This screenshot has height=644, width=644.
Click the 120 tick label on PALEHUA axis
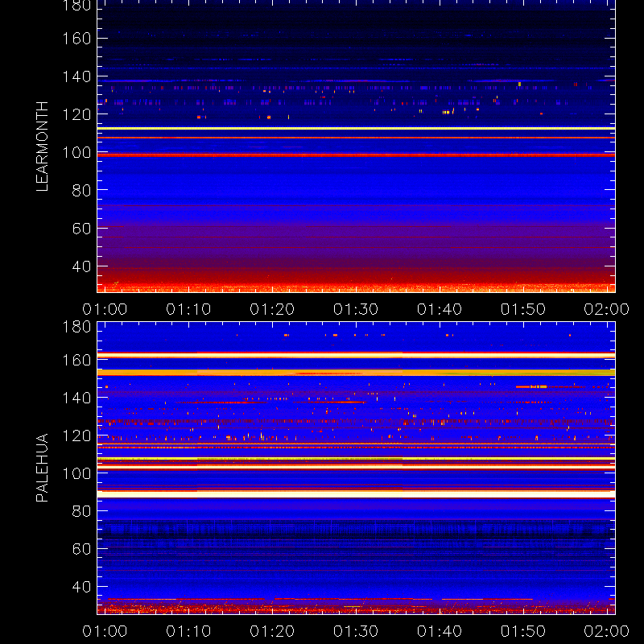tap(76, 436)
